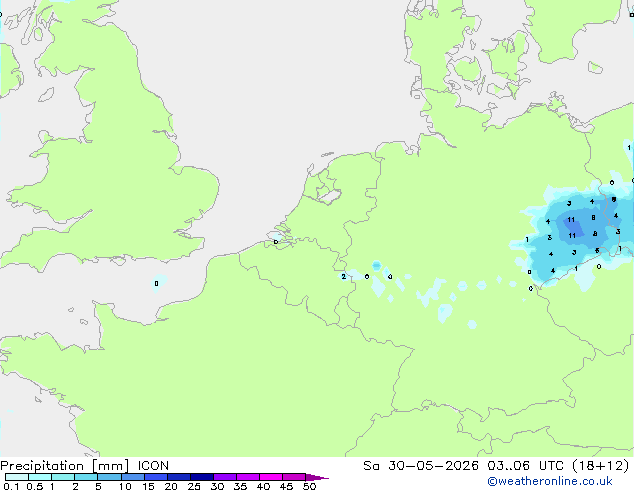This screenshot has width=634, height=490.
Task: Click the '50' legend scale label
Action: click(x=309, y=486)
